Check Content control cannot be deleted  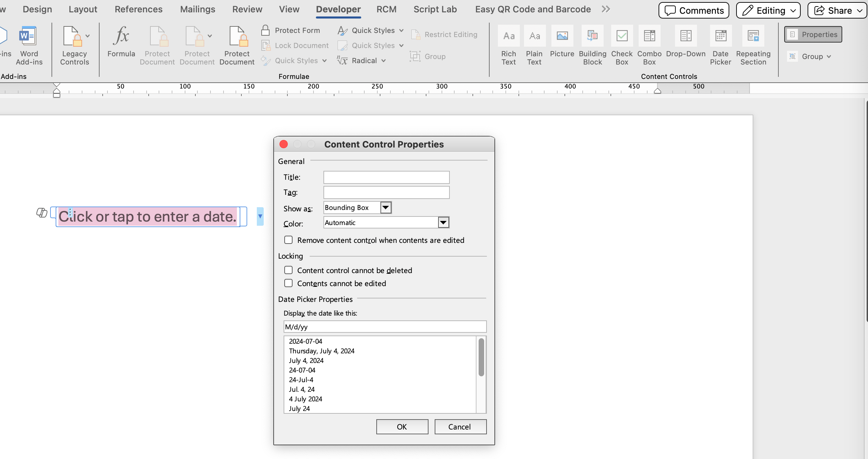pos(288,270)
